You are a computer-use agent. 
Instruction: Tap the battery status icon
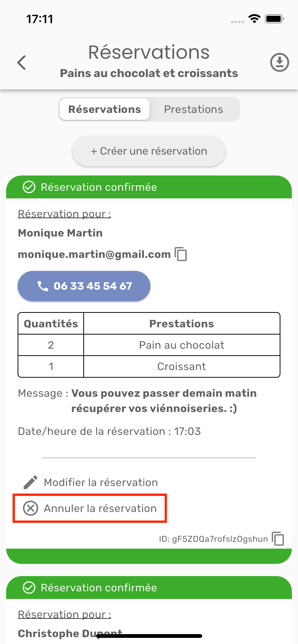point(274,19)
